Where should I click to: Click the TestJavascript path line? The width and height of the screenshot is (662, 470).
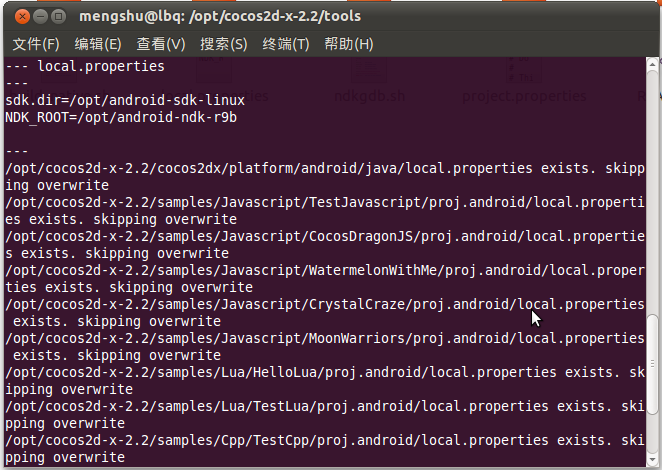point(325,202)
